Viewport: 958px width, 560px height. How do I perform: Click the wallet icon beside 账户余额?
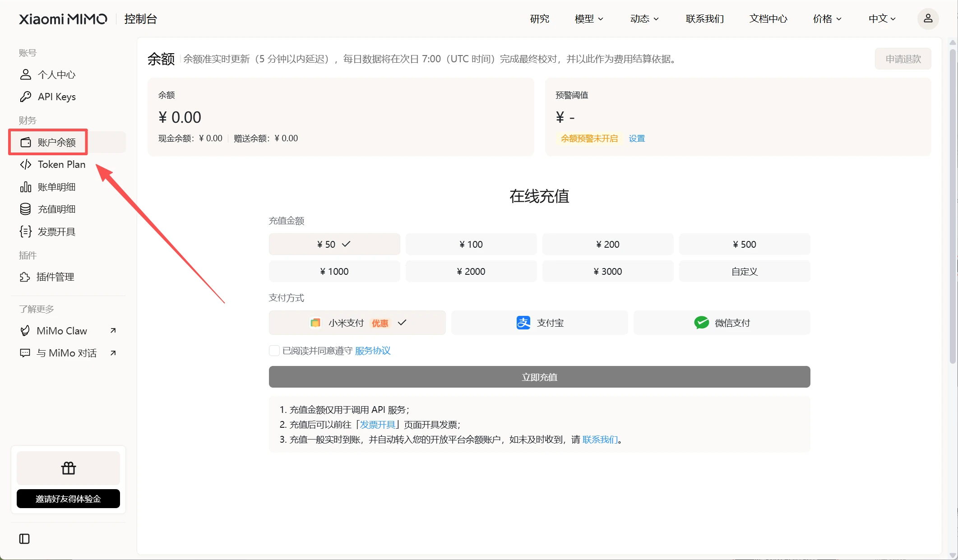[x=26, y=143]
